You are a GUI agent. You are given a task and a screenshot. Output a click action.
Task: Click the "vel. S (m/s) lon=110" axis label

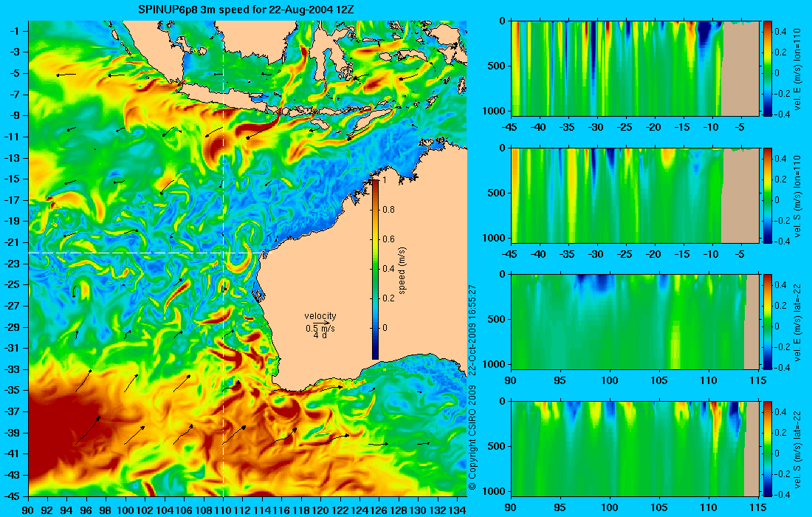pyautogui.click(x=798, y=197)
